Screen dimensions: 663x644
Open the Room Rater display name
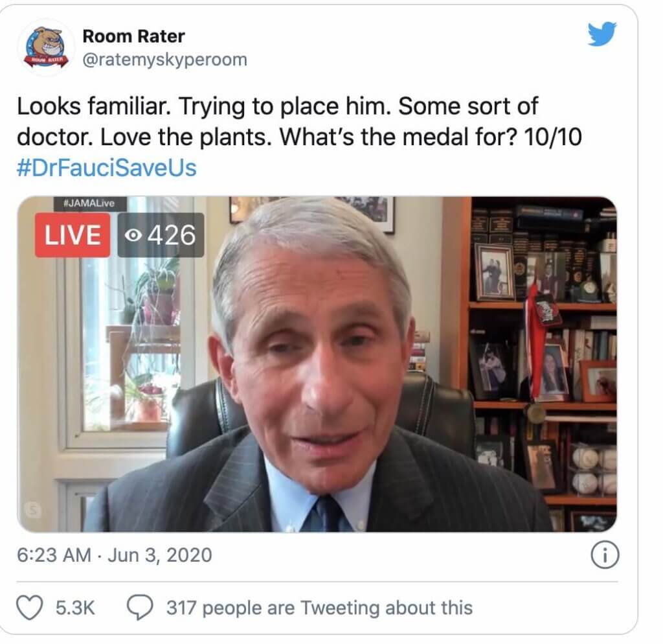coord(133,36)
